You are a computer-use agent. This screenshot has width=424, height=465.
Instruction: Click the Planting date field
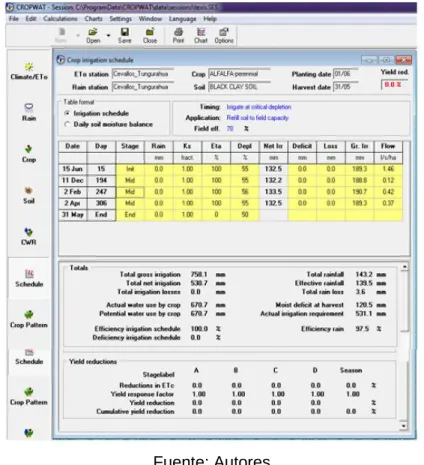[x=346, y=74]
